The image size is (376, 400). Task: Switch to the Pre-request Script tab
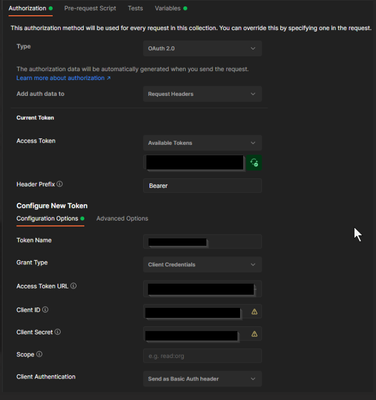pos(90,8)
